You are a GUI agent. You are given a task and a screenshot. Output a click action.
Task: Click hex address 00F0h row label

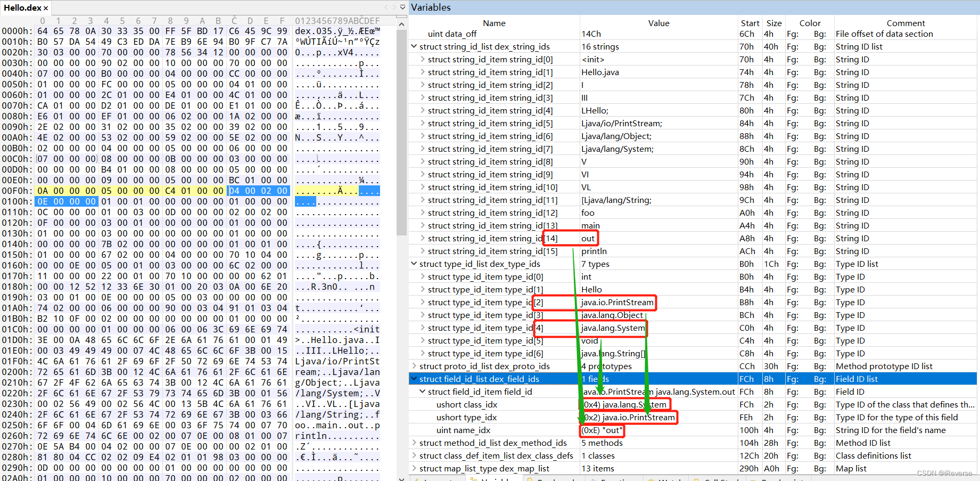click(x=17, y=191)
